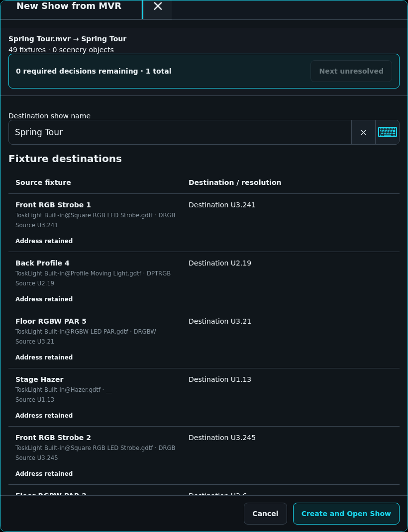This screenshot has width=408, height=532.
Task: Click the required decisions remaining status
Action: pos(94,71)
